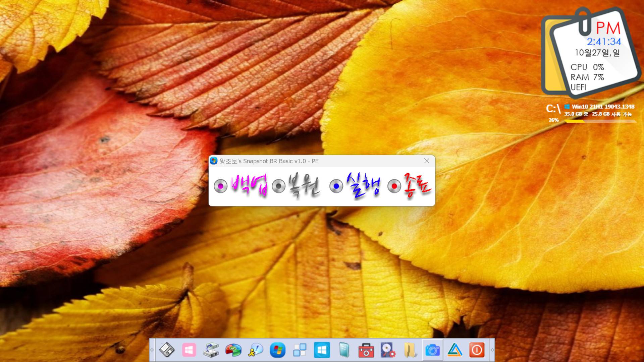Click the dock's left diamond arrow

click(x=152, y=350)
